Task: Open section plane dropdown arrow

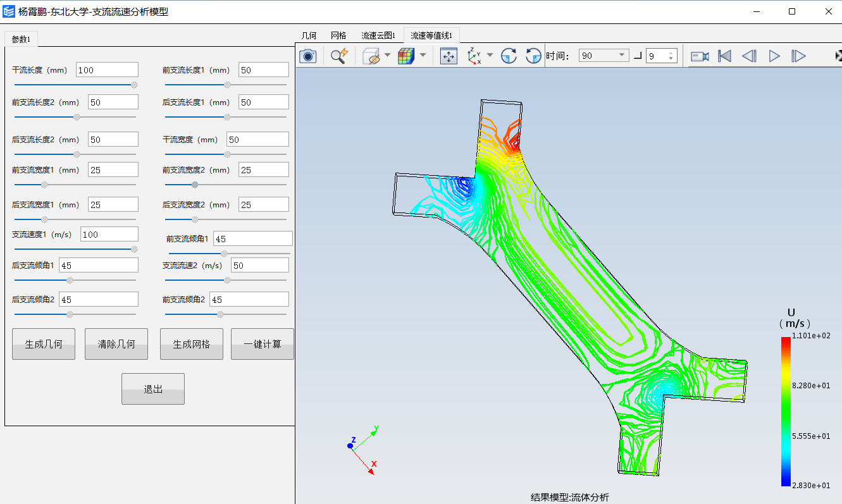Action: (x=387, y=56)
